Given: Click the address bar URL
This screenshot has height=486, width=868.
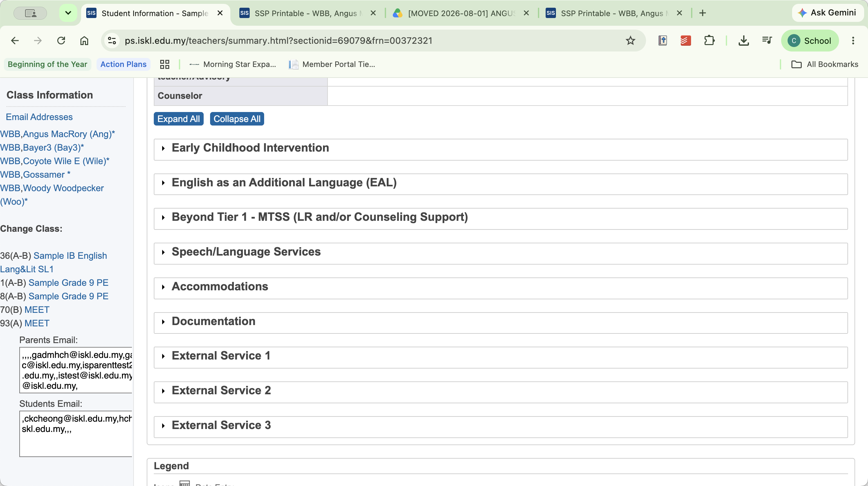Looking at the screenshot, I should (x=278, y=41).
